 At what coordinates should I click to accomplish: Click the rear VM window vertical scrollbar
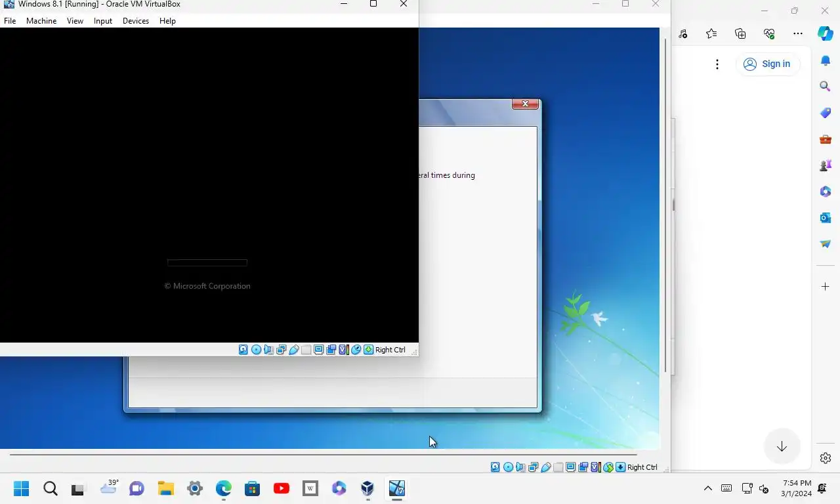click(x=666, y=205)
